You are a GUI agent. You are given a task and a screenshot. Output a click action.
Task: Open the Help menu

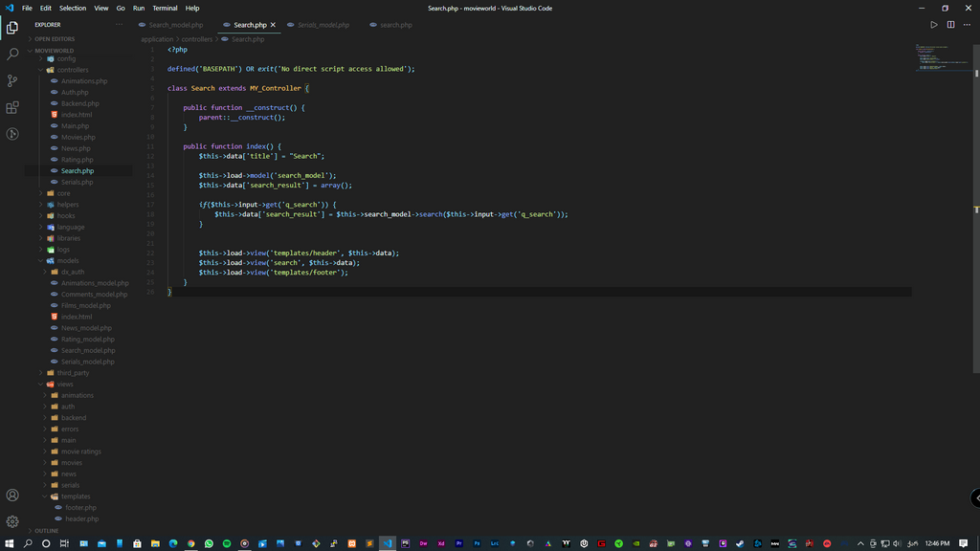pos(192,8)
